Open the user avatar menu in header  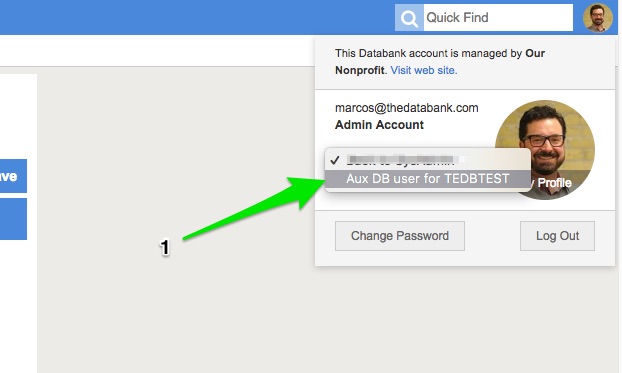tap(598, 18)
